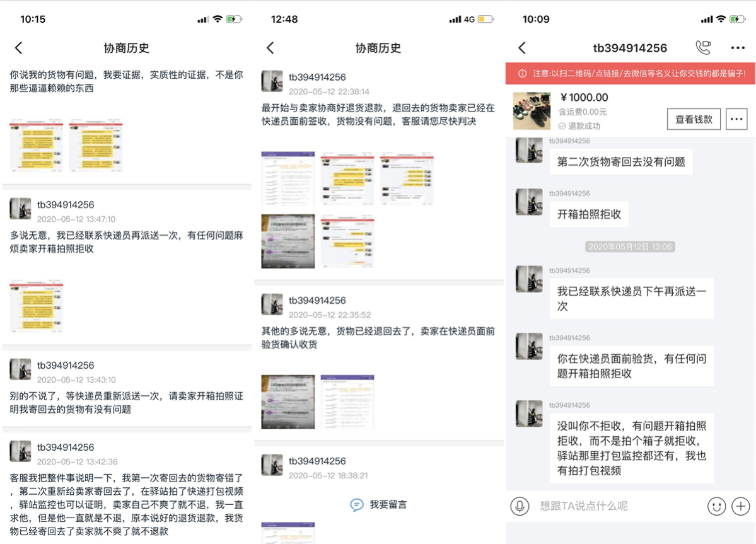
Task: Open the three-dot menu in chat header
Action: (x=738, y=48)
